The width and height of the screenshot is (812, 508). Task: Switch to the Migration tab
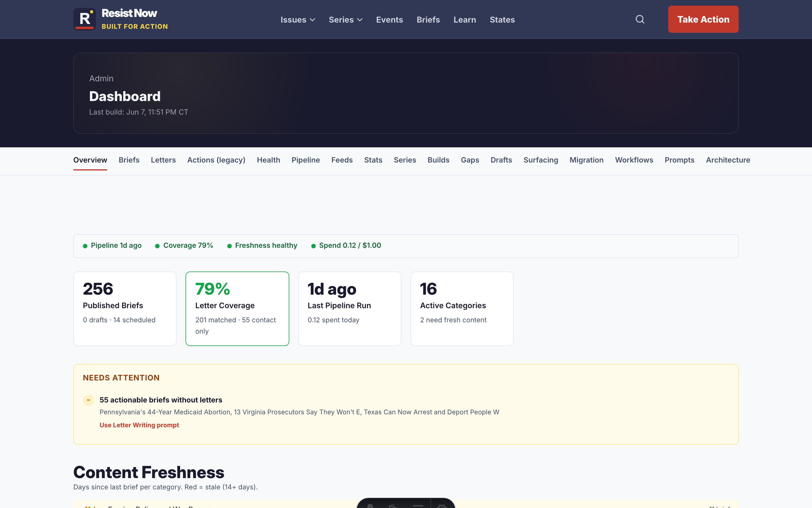(x=586, y=160)
